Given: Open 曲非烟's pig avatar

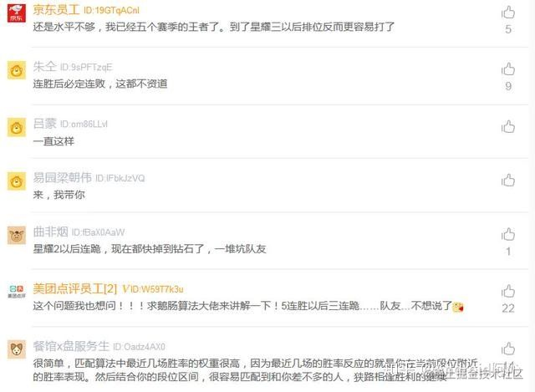Looking at the screenshot, I should pyautogui.click(x=17, y=235).
